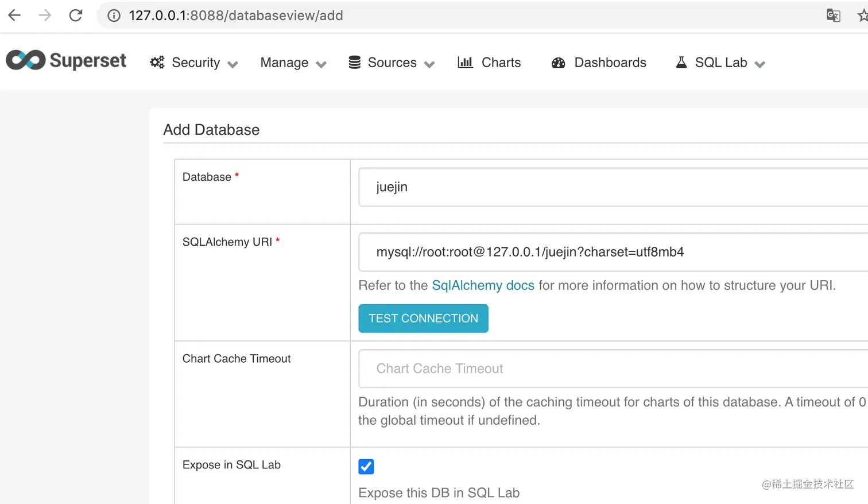Uncheck the Expose in SQL Lab checkbox
868x504 pixels.
tap(366, 467)
